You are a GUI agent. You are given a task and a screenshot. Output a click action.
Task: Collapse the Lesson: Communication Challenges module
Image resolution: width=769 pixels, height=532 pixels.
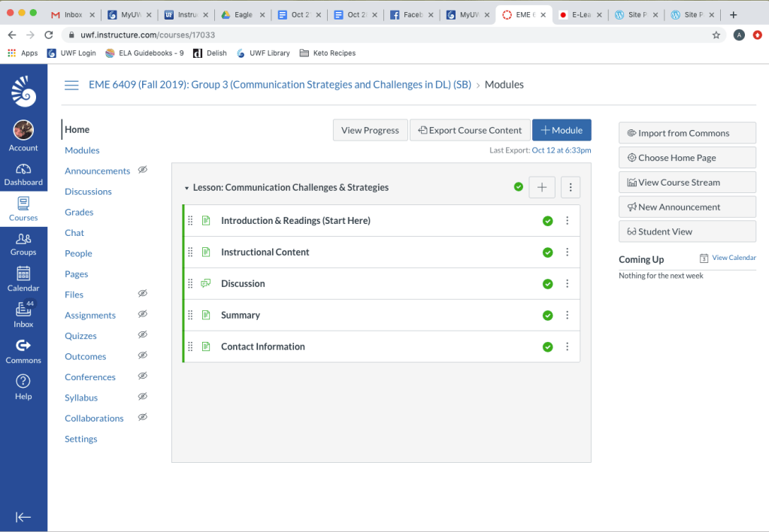coord(186,188)
